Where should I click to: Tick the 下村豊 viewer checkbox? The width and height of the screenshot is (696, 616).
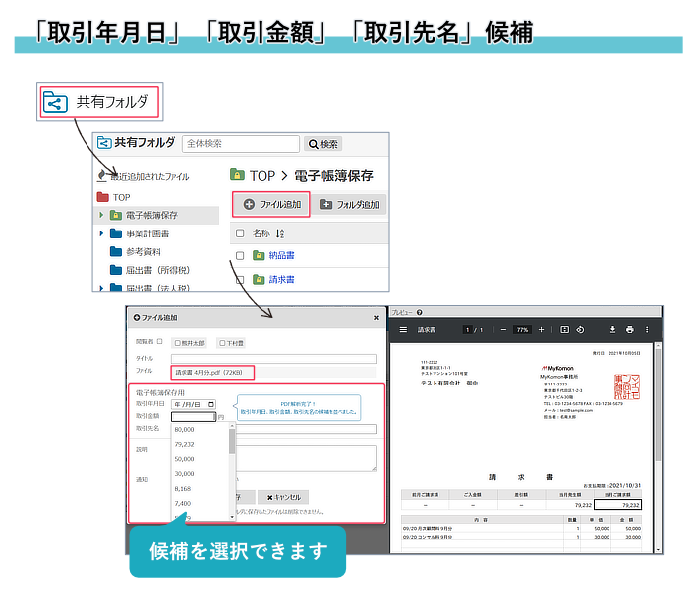(222, 343)
